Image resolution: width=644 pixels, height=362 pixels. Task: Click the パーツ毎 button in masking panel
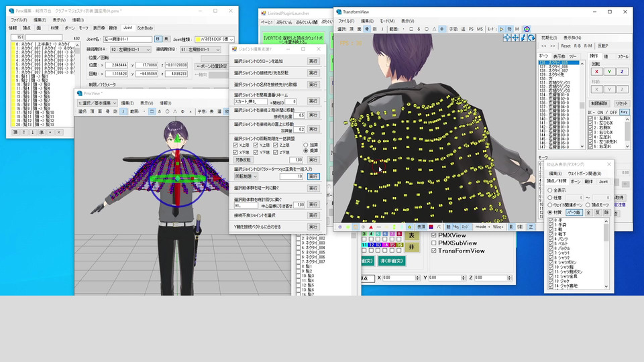click(x=574, y=213)
